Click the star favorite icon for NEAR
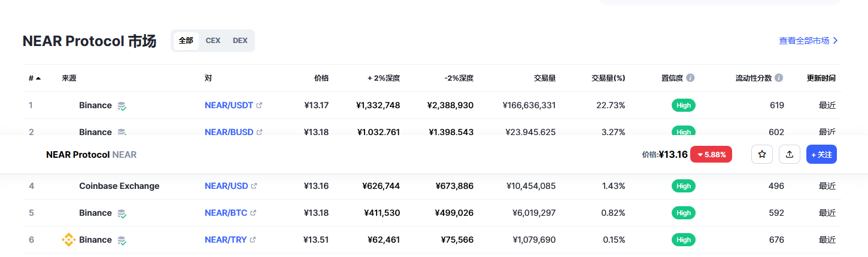 (x=762, y=154)
